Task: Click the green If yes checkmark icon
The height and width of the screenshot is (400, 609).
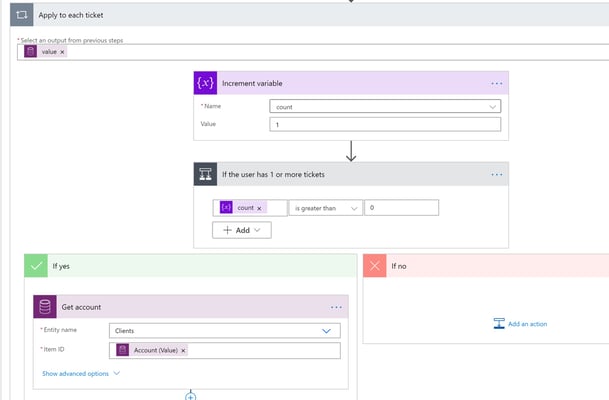Action: (36, 266)
